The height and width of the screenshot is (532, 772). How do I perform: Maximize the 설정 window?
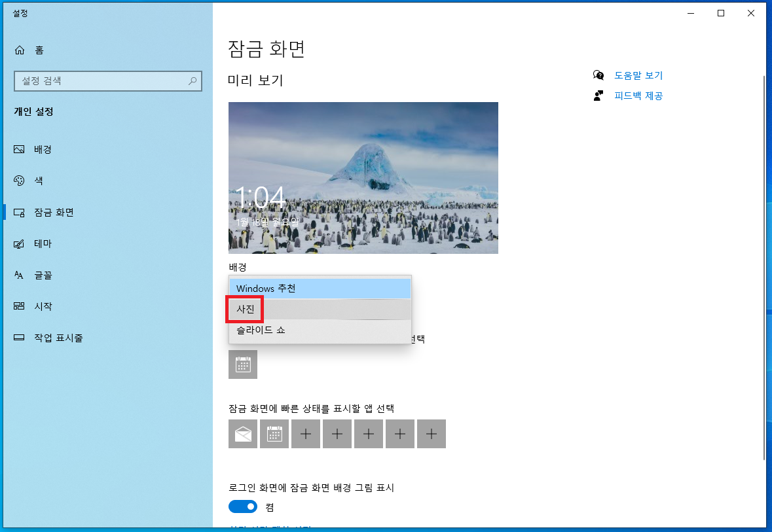point(721,13)
